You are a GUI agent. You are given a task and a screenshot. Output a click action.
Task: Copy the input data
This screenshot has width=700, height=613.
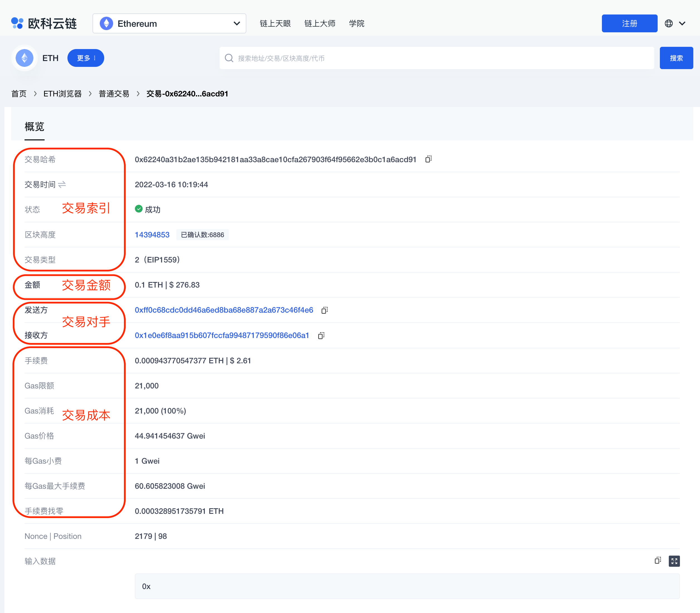tap(658, 561)
